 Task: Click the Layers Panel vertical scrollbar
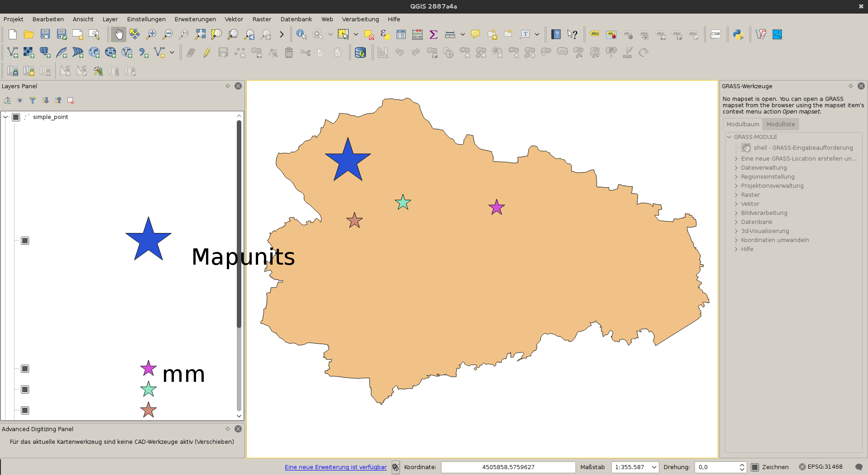pos(239,224)
